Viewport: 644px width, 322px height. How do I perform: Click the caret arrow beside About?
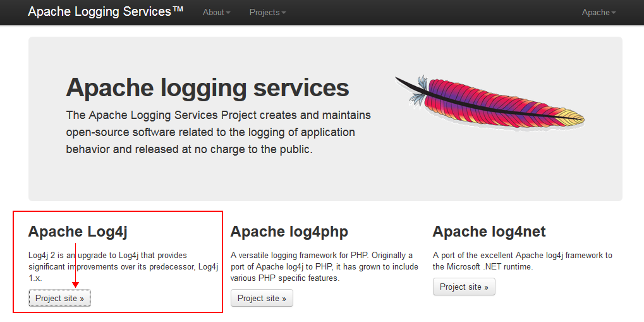tap(228, 13)
